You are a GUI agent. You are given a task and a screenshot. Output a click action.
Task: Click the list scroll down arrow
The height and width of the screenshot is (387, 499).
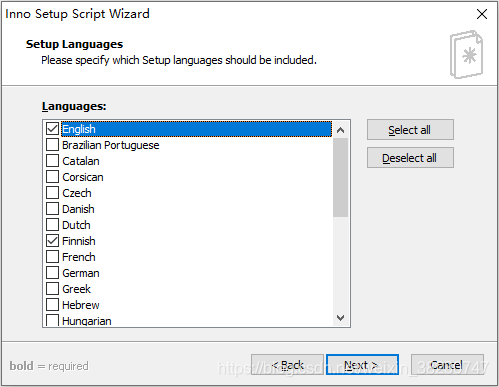click(x=340, y=317)
